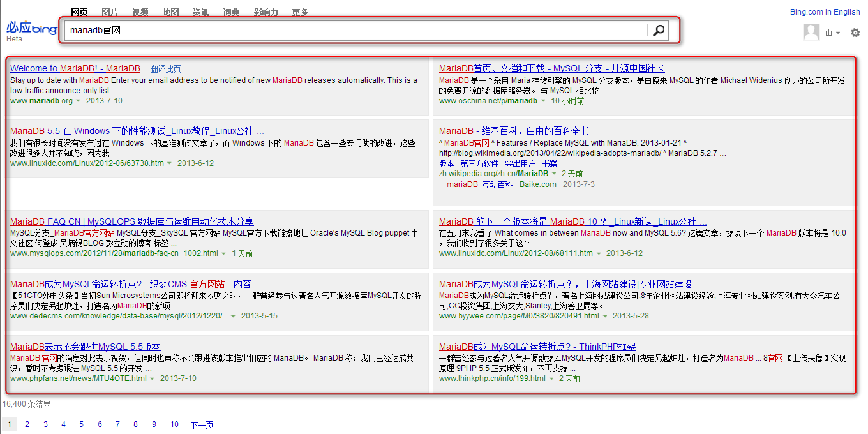Go to results page 2

pyautogui.click(x=27, y=424)
